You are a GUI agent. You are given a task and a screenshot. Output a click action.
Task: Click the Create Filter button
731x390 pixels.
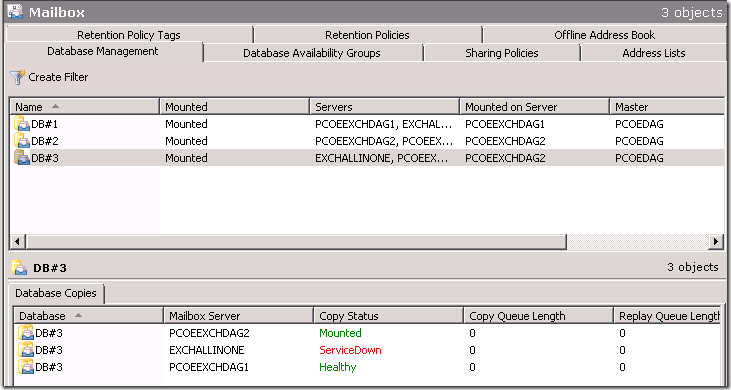49,77
